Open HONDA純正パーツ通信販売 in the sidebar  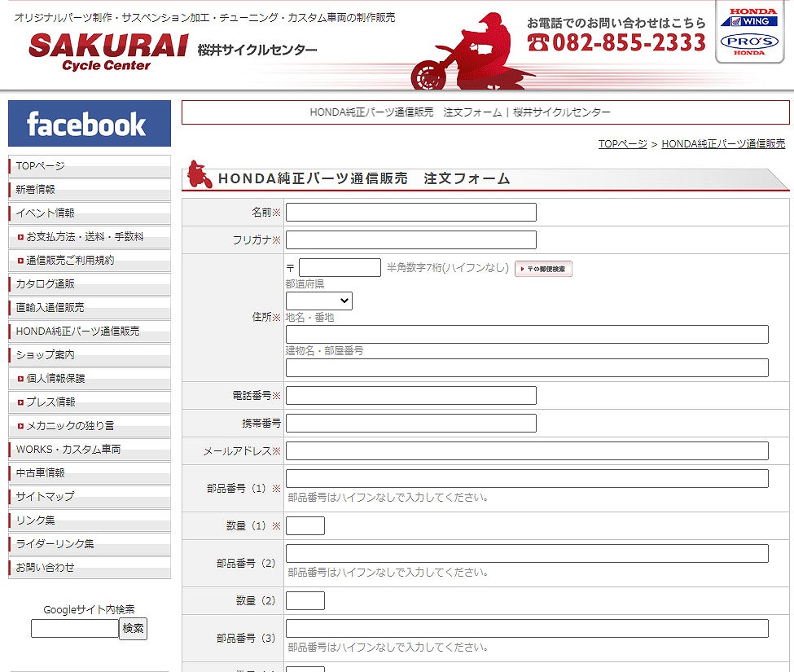(x=90, y=332)
